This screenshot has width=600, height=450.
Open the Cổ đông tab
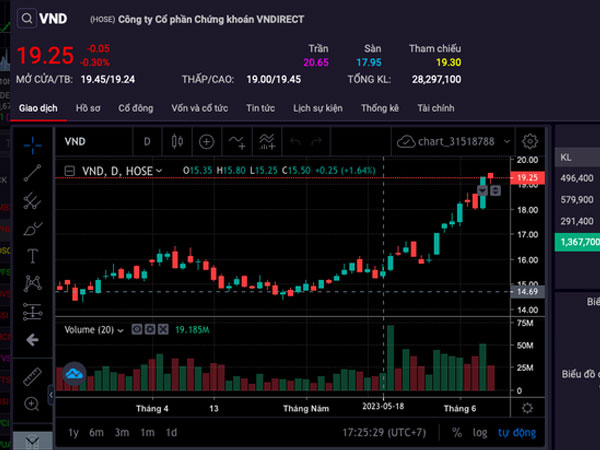pyautogui.click(x=135, y=108)
